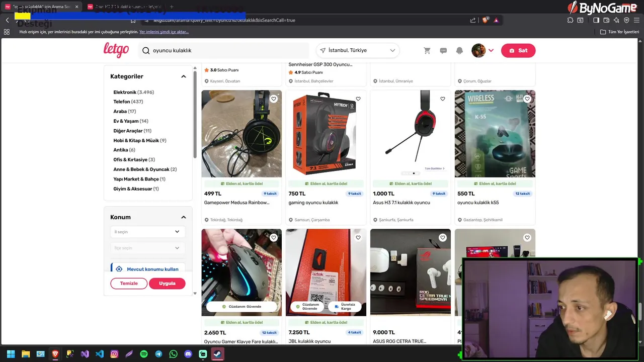Click the browser back arrow
The image size is (644, 362).
coord(7,20)
